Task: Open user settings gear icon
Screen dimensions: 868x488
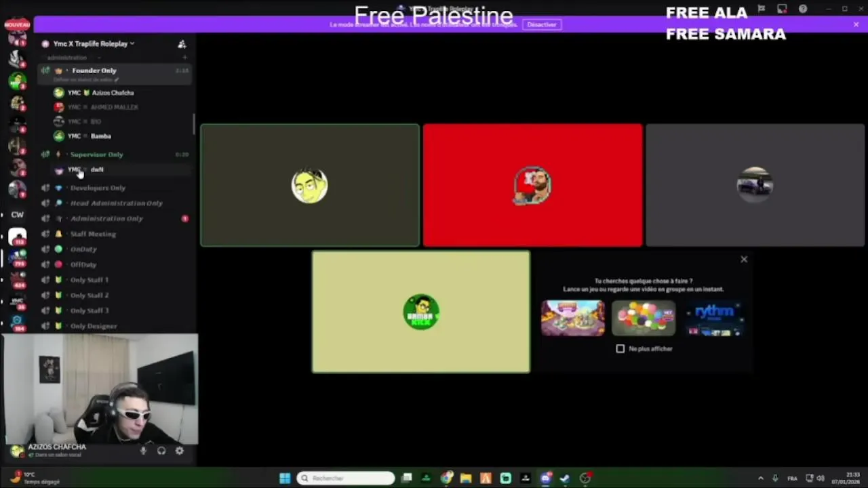Action: point(180,451)
